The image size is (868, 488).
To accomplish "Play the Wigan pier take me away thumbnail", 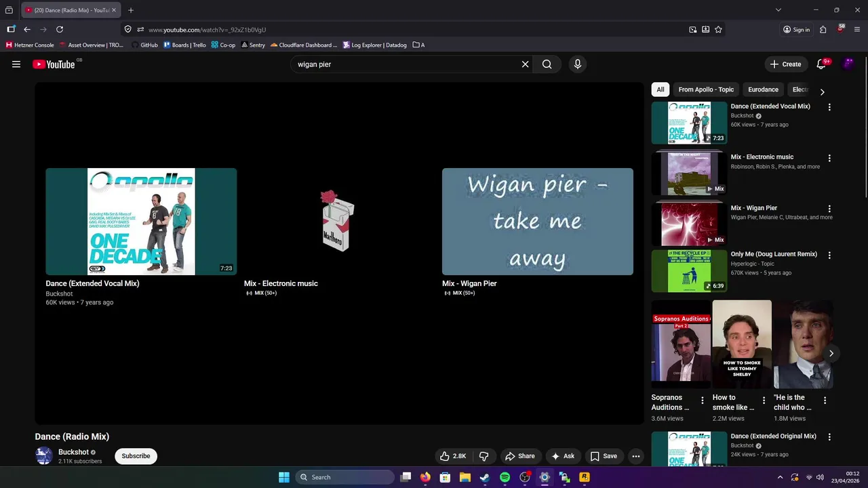I will coord(538,222).
